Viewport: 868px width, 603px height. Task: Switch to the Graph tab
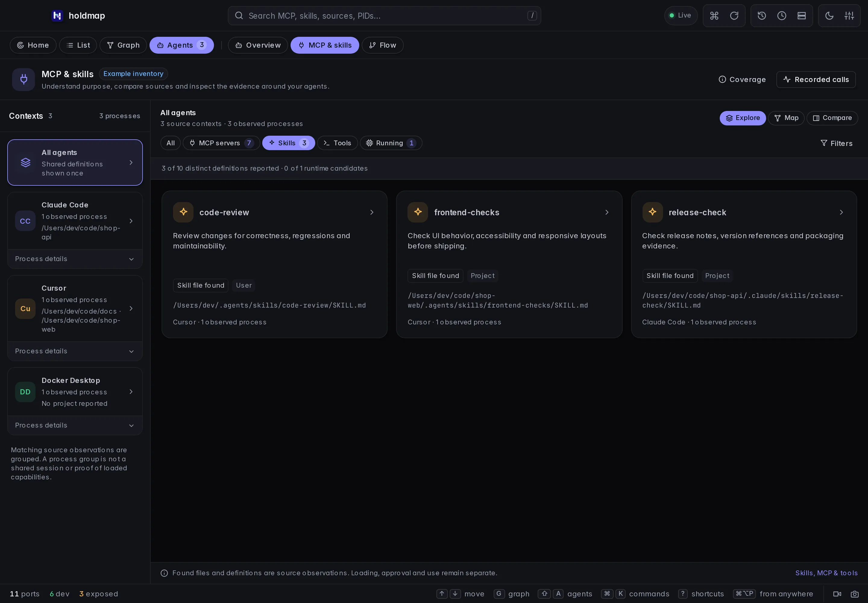(x=123, y=45)
